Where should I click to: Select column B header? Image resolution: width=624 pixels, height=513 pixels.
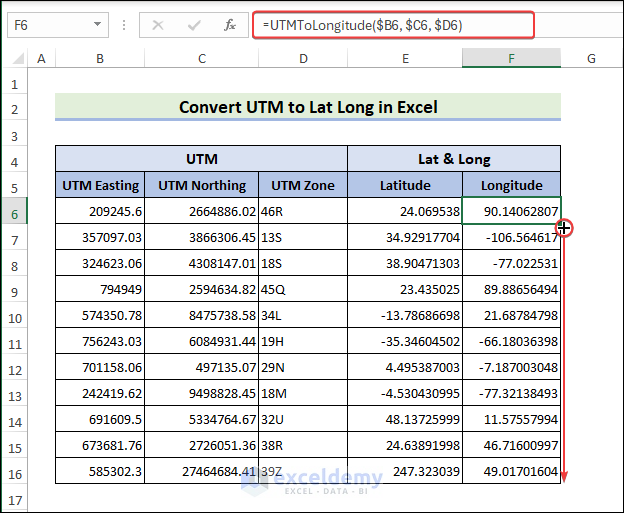[x=100, y=59]
